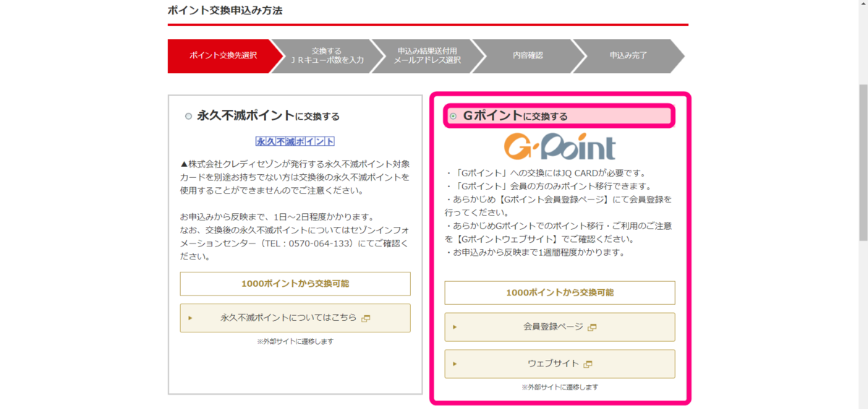868x409 pixels.
Task: Click arrow marker left of 会員登録ページ
Action: (x=455, y=327)
